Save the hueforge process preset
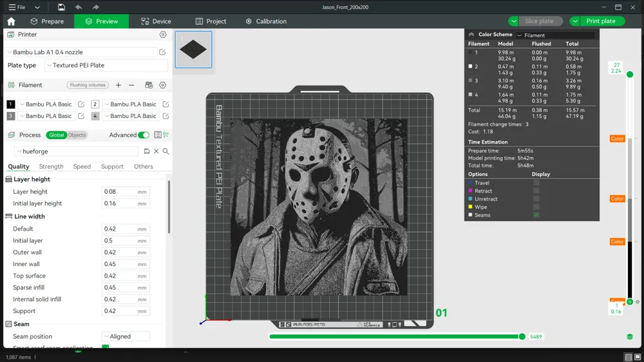Image resolution: width=644 pixels, height=362 pixels. pyautogui.click(x=147, y=151)
